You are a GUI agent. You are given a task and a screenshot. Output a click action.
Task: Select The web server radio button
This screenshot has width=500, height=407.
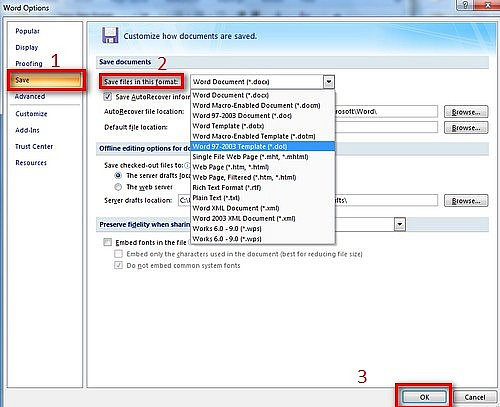pos(118,187)
